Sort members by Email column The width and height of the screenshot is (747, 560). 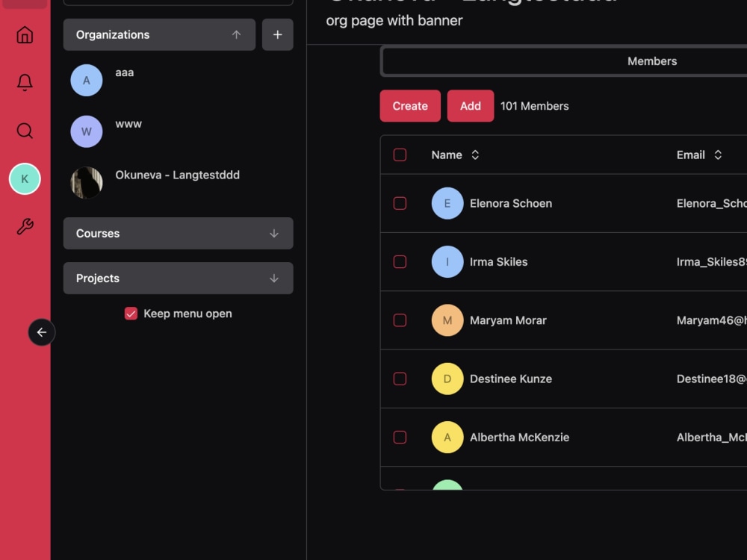699,155
